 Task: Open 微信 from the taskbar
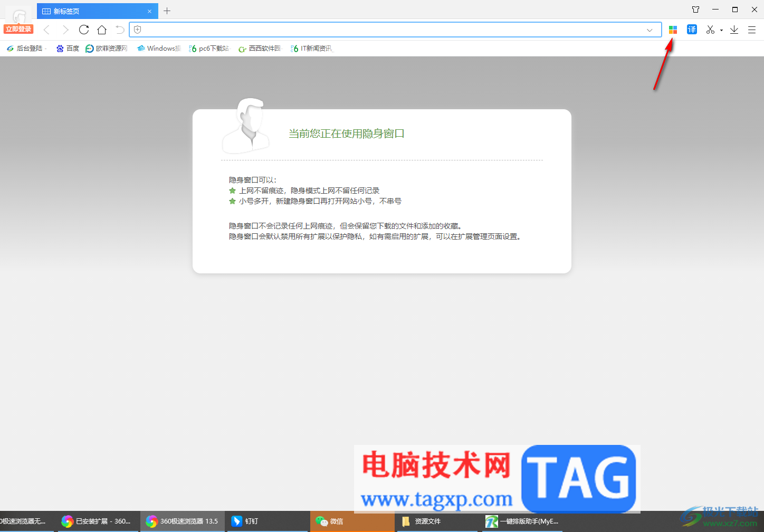[330, 521]
